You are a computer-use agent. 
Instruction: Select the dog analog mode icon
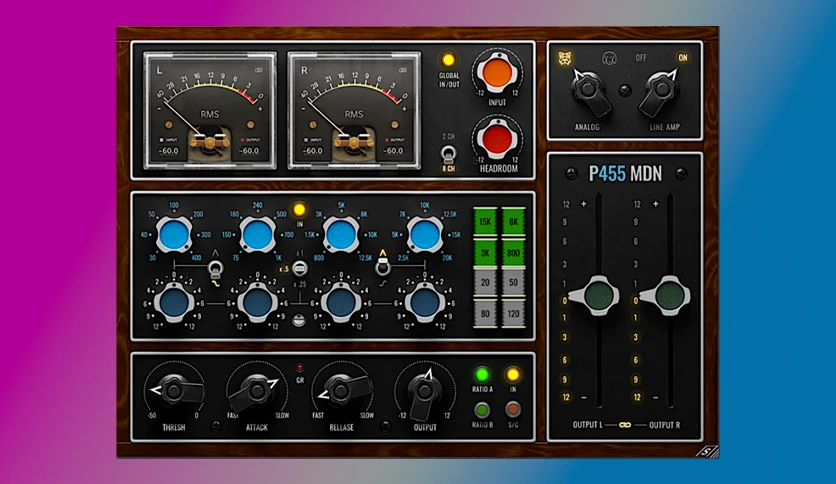tap(609, 58)
